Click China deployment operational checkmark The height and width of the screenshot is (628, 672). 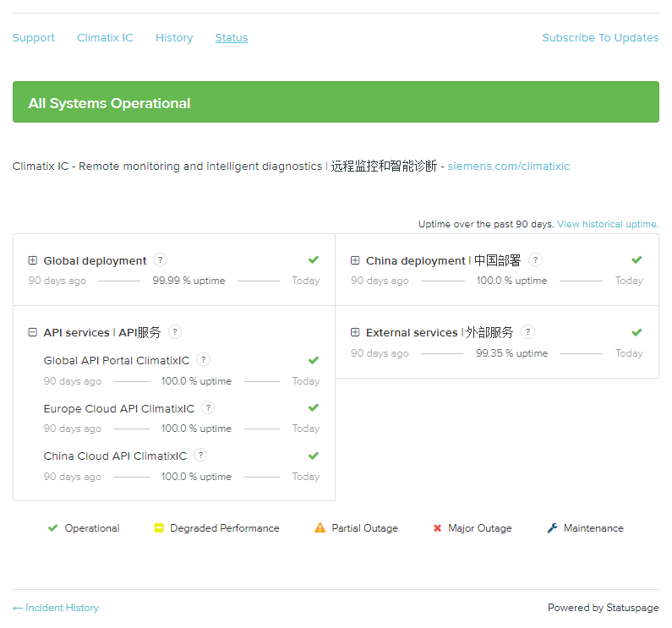point(636,259)
